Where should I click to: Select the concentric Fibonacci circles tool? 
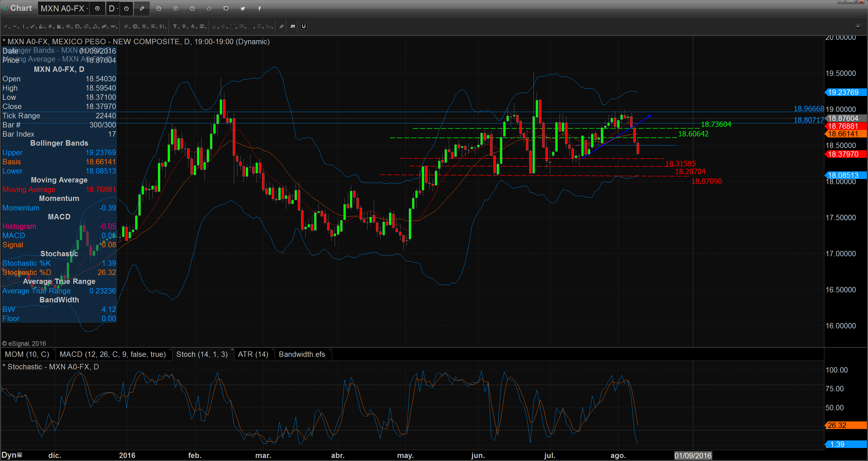[135, 26]
